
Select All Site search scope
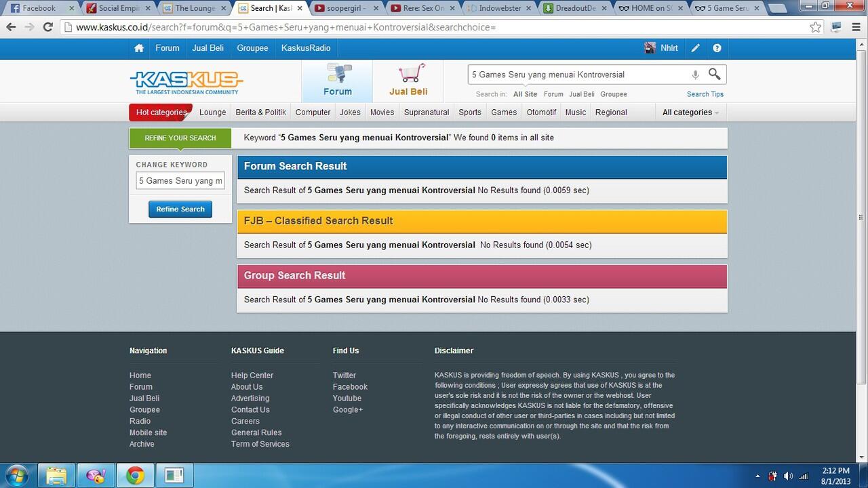tap(525, 94)
